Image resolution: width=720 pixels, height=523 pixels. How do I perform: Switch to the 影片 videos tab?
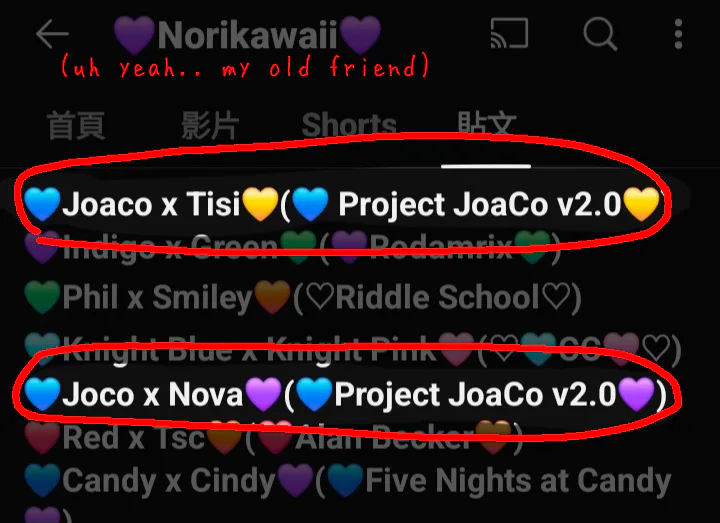coord(210,125)
